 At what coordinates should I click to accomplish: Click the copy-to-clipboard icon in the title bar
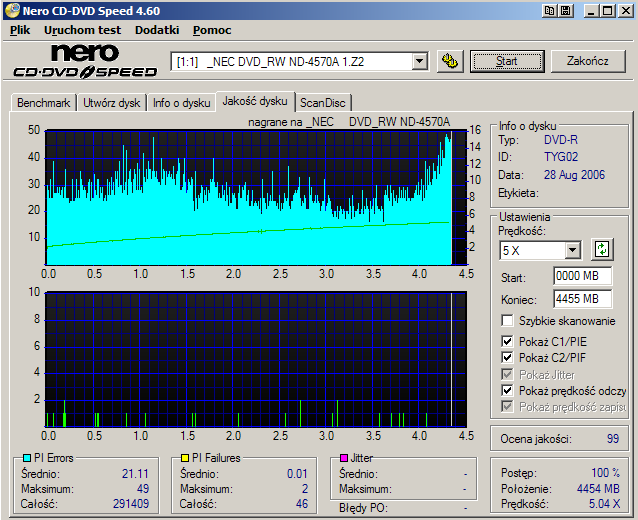coord(549,11)
